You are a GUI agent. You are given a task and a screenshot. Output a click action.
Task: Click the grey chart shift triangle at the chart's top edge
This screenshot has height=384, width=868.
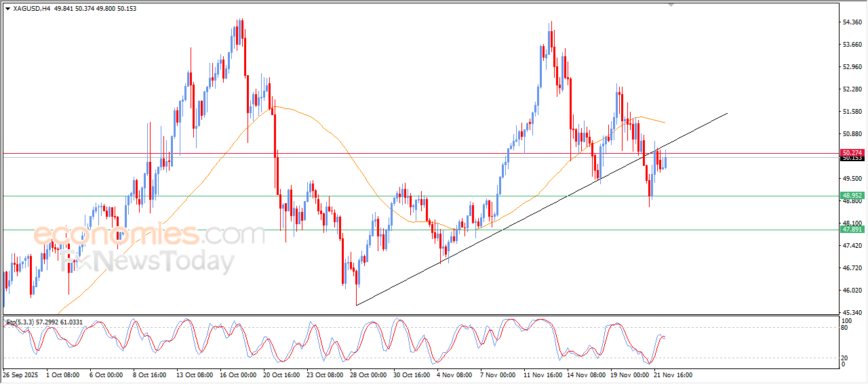tap(671, 5)
